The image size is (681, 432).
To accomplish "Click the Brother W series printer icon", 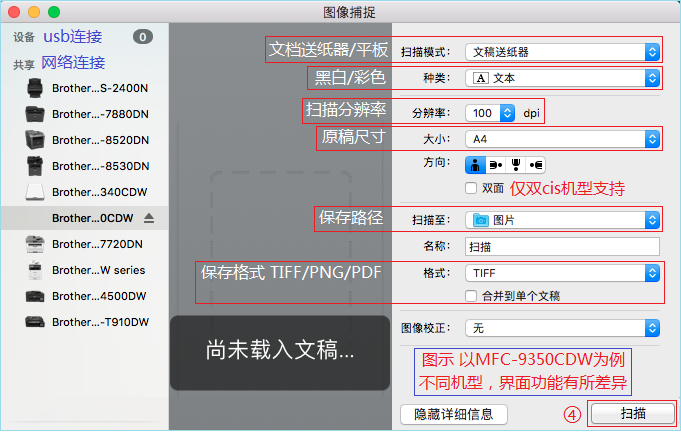I will (35, 270).
